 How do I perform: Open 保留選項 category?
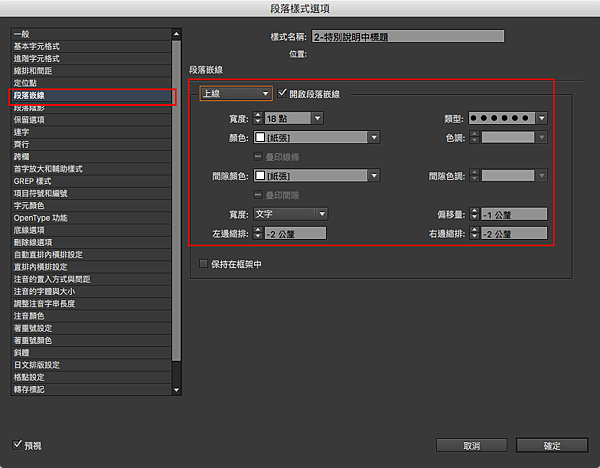(x=91, y=120)
